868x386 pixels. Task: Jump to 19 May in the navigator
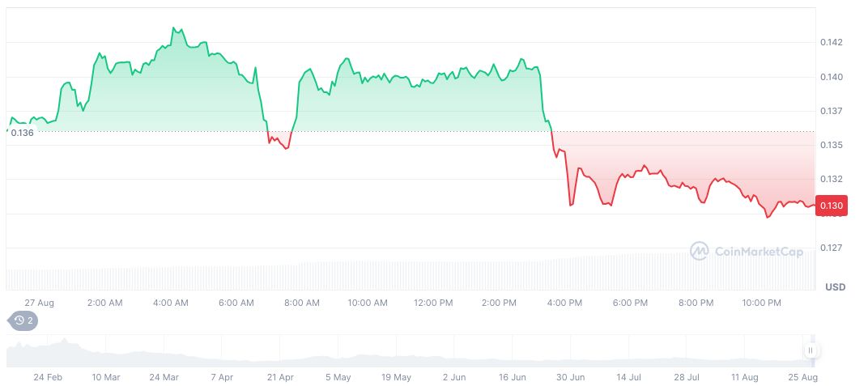click(x=396, y=377)
